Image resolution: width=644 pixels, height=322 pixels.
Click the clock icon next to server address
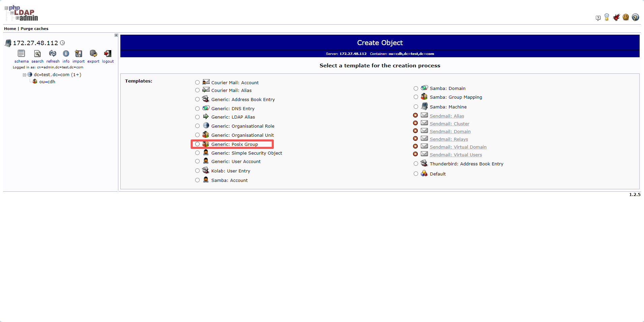tap(62, 43)
